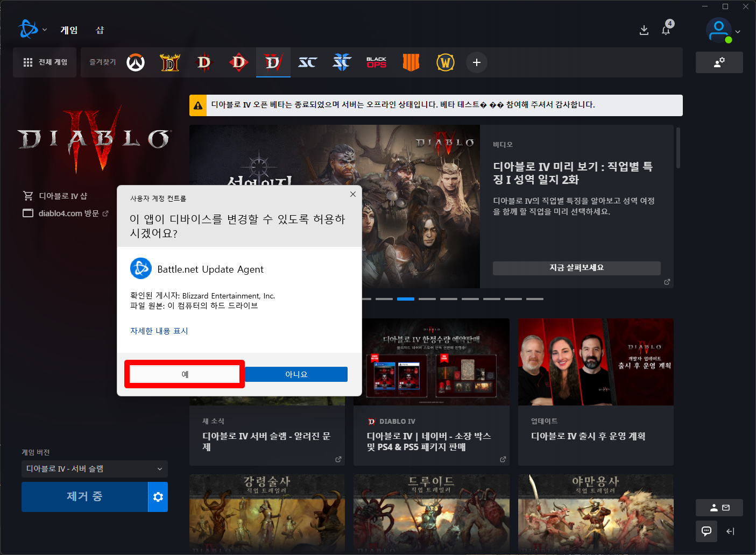Select the Diablo Immortal icon
The image size is (756, 555).
coord(239,62)
